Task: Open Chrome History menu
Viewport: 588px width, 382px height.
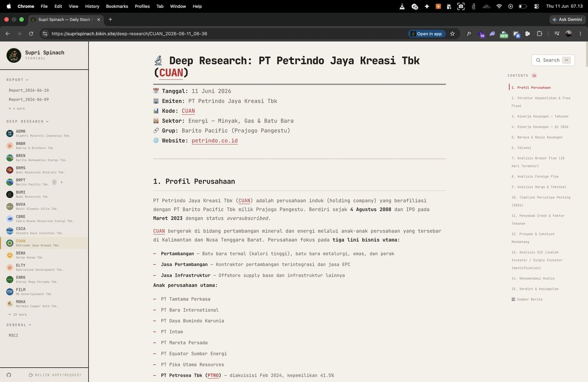Action: click(x=92, y=6)
